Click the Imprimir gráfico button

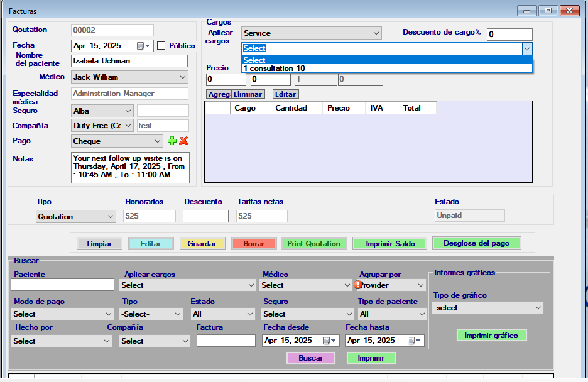click(491, 336)
